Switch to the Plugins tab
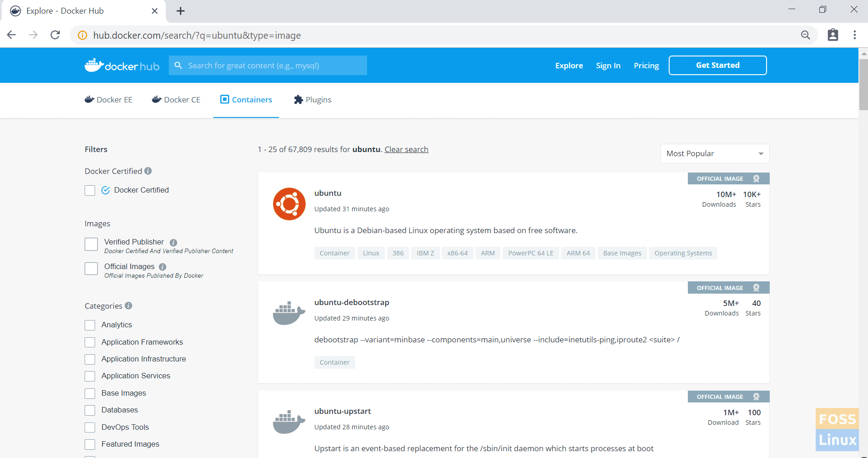 click(313, 100)
